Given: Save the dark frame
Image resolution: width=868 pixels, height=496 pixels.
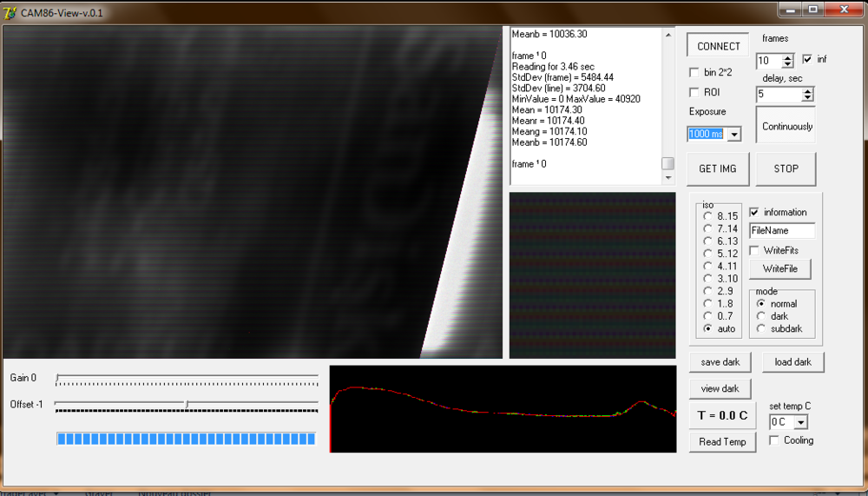Looking at the screenshot, I should pos(720,362).
